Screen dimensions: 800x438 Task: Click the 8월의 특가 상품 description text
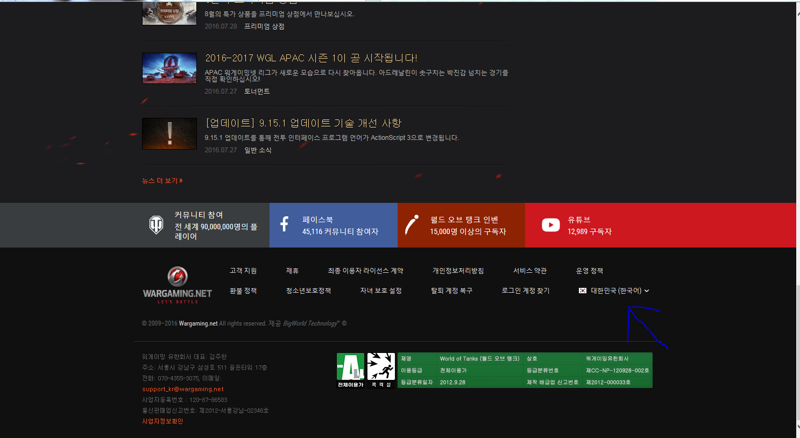(x=279, y=14)
